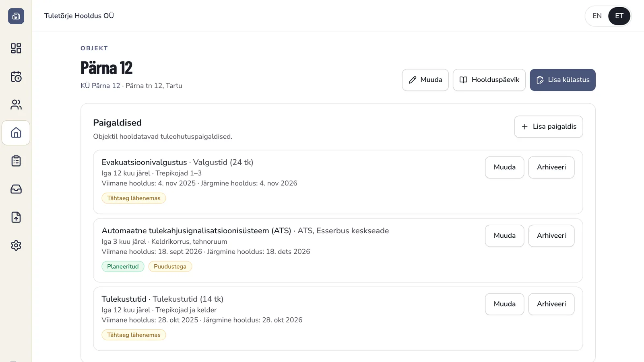644x362 pixels.
Task: Click the Planeeritud status badge
Action: [123, 267]
